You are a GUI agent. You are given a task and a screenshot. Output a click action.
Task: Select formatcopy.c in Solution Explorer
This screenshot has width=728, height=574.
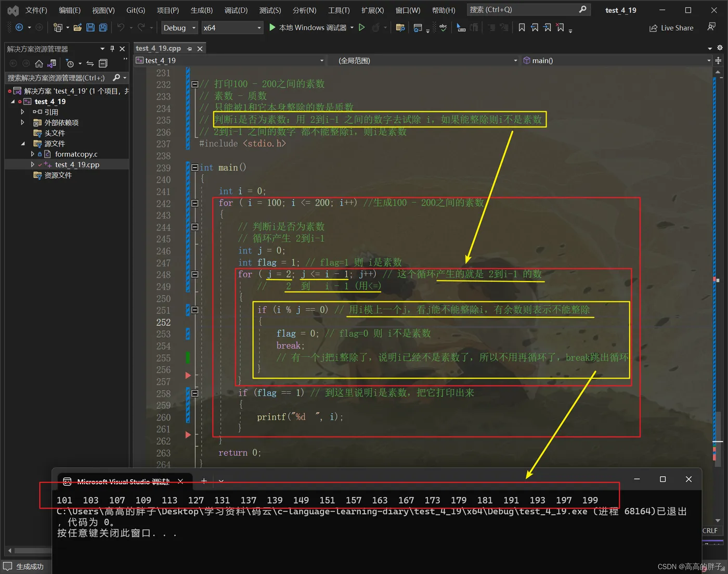76,154
